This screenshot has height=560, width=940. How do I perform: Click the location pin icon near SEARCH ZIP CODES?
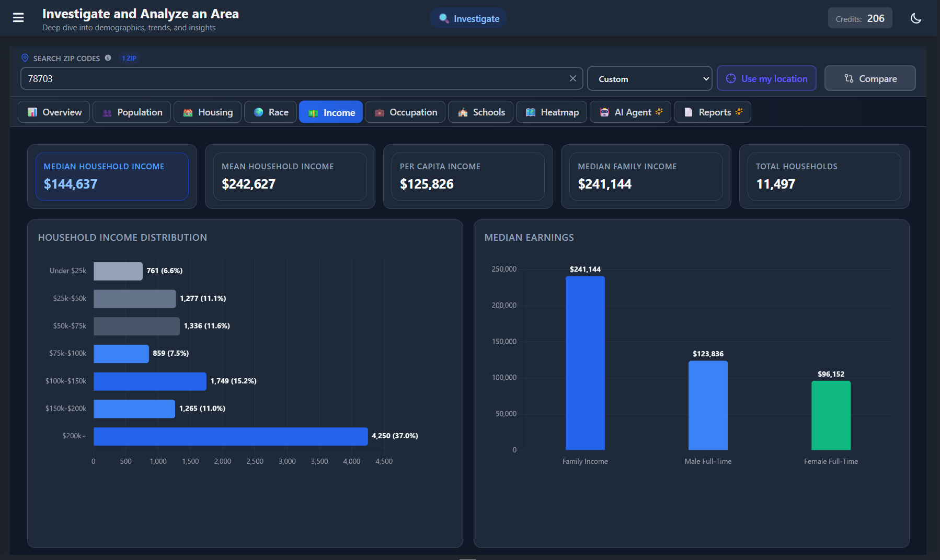click(x=25, y=58)
